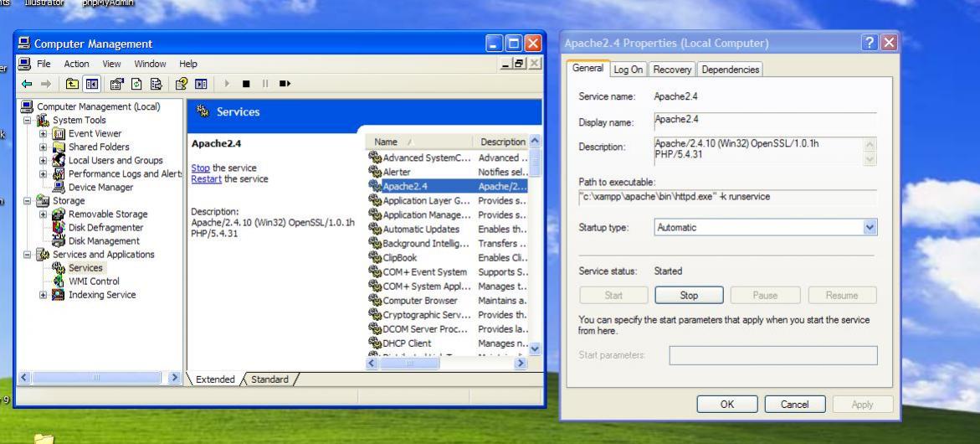Click the gear icon beside ClipBook service
Screen dimensions: 980x444
pyautogui.click(x=375, y=257)
